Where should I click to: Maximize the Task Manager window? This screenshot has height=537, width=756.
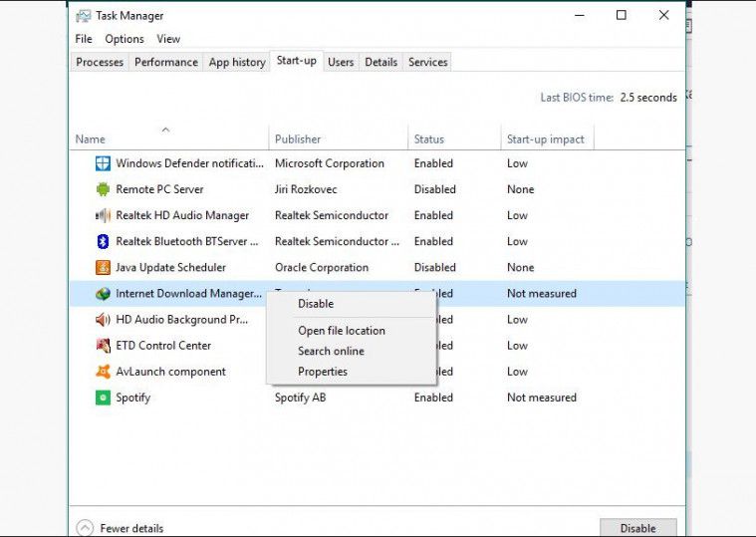click(622, 15)
